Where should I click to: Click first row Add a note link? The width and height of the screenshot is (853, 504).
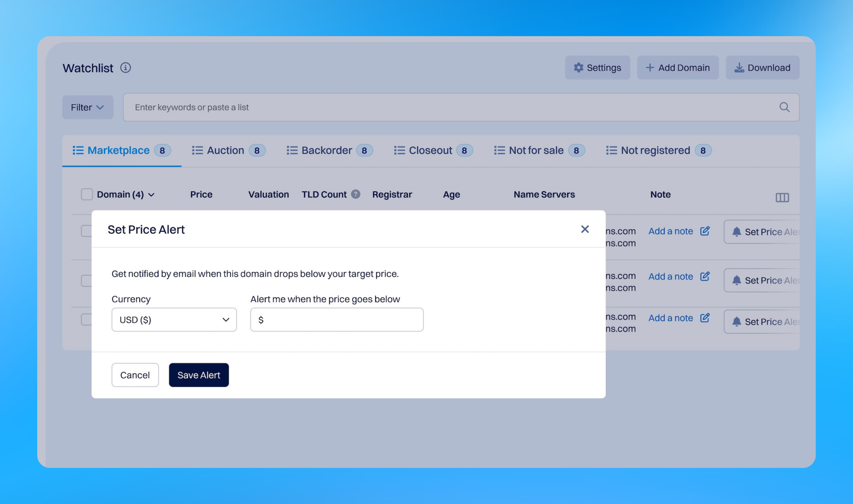coord(671,231)
